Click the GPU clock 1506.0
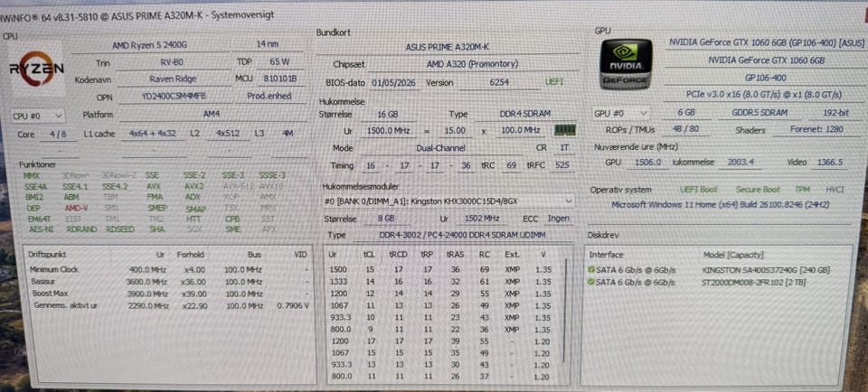Image resolution: width=868 pixels, height=392 pixels. pyautogui.click(x=647, y=163)
